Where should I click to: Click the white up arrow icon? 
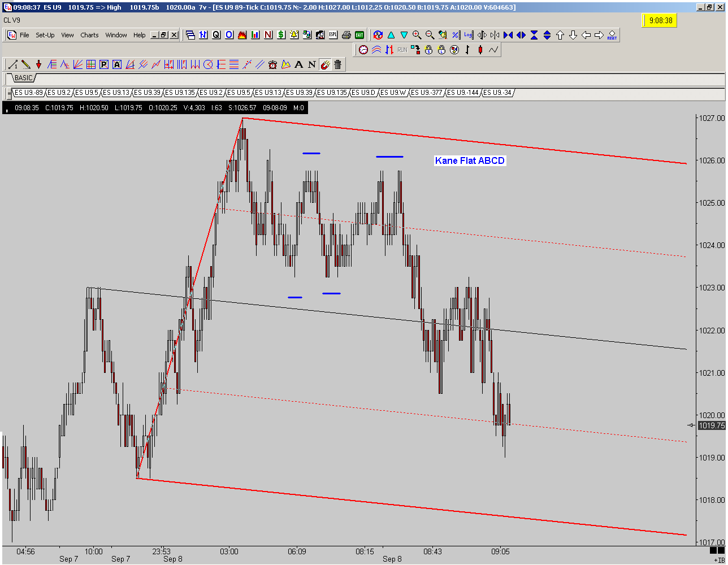pos(560,35)
